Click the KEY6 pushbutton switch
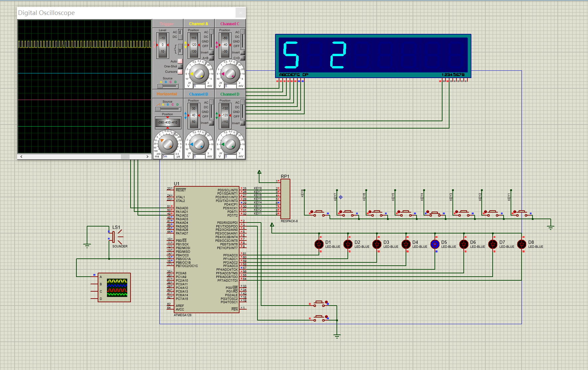588x370 pixels. [377, 213]
